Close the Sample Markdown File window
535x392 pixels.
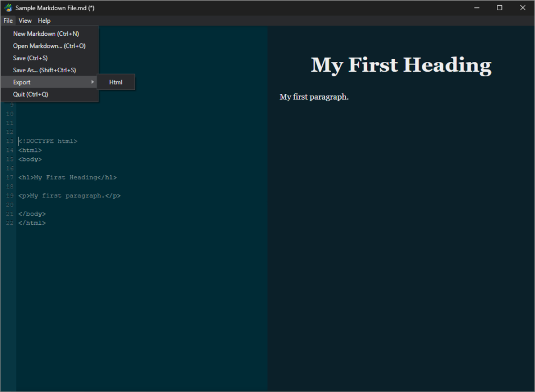[522, 8]
